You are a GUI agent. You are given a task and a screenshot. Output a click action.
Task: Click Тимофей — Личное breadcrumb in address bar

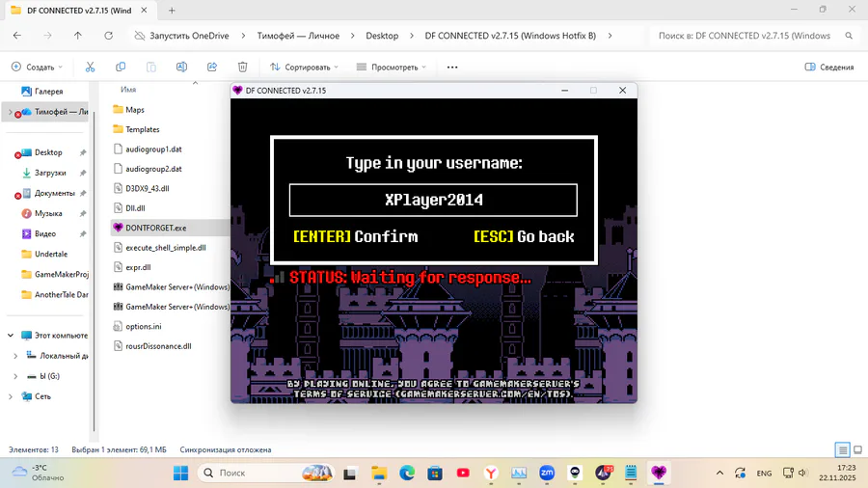click(298, 36)
